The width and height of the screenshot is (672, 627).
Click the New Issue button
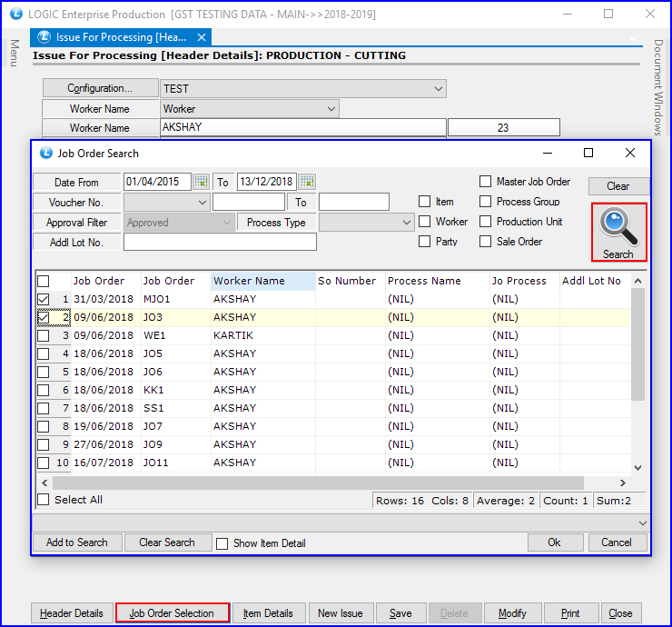click(x=341, y=613)
